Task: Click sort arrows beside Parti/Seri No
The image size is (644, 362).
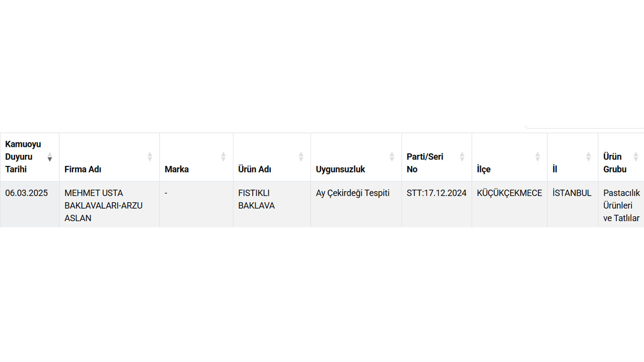Action: [x=462, y=157]
